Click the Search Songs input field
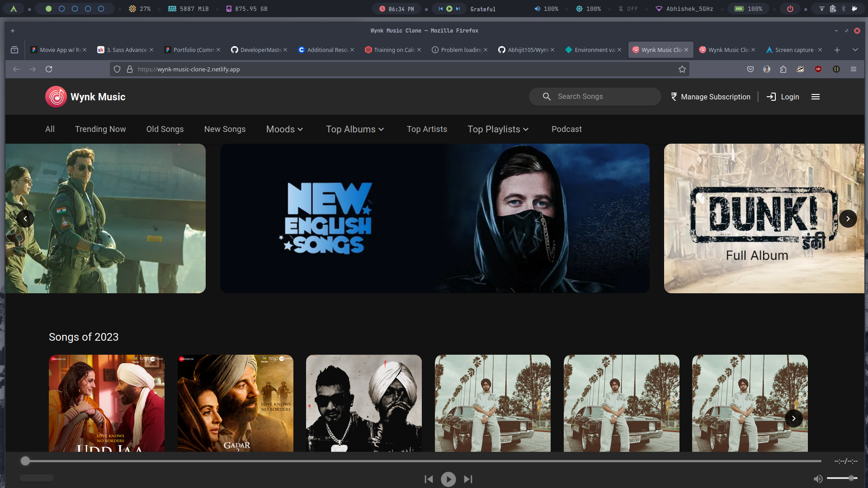The height and width of the screenshot is (488, 868). (601, 97)
